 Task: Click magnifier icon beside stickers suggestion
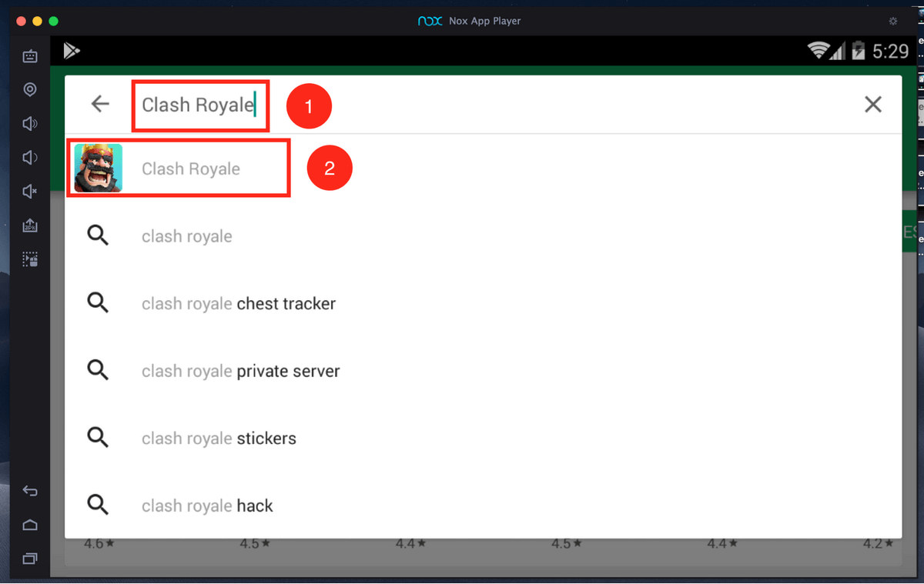click(98, 438)
